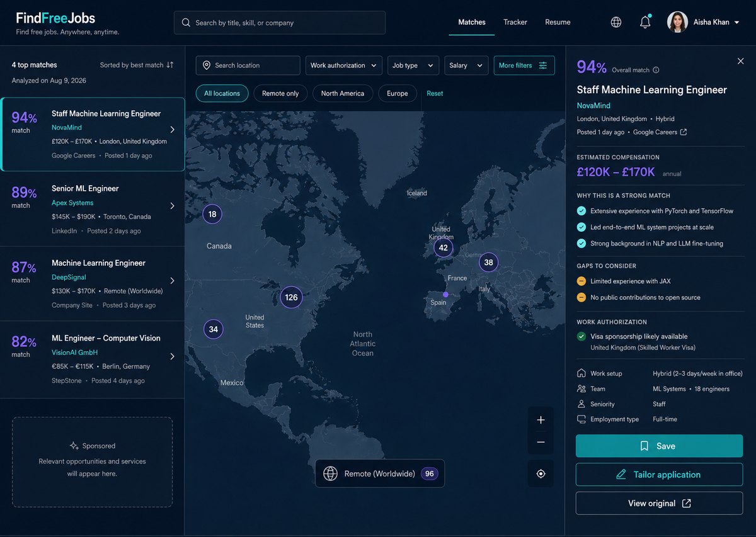This screenshot has height=537, width=756.
Task: Open the Work authorization dropdown
Action: (344, 65)
